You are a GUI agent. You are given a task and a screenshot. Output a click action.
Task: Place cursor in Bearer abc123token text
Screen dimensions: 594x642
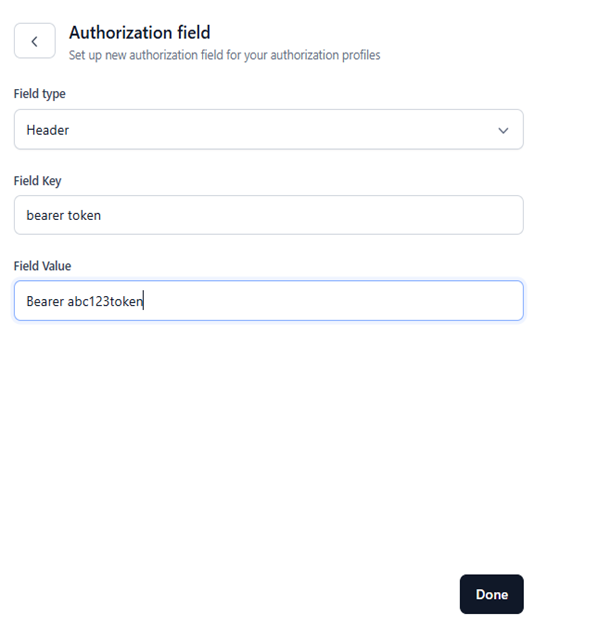point(85,301)
